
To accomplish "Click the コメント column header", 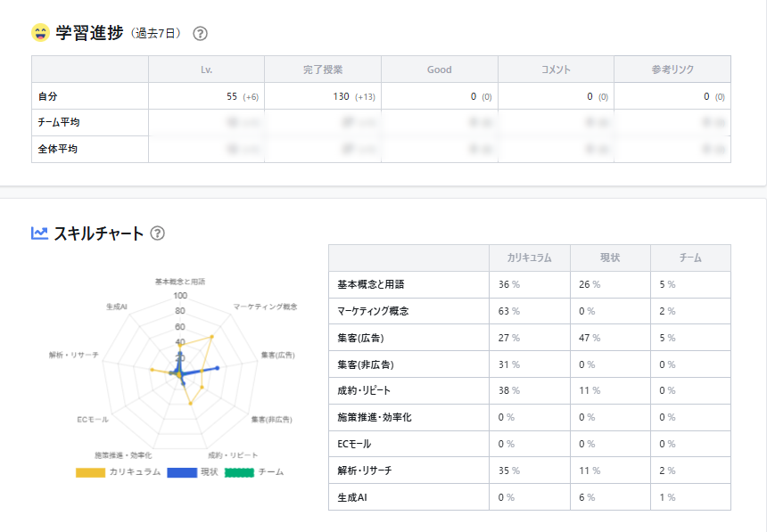I will [556, 70].
